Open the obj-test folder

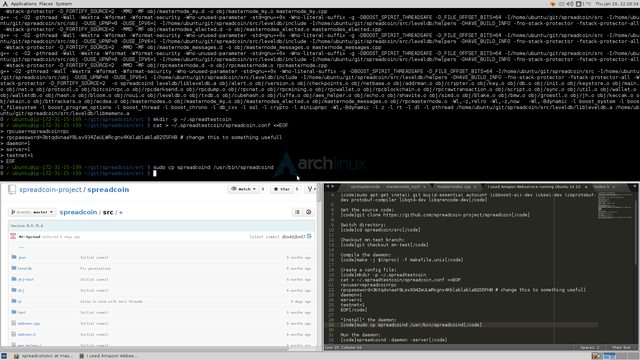pyautogui.click(x=26, y=280)
